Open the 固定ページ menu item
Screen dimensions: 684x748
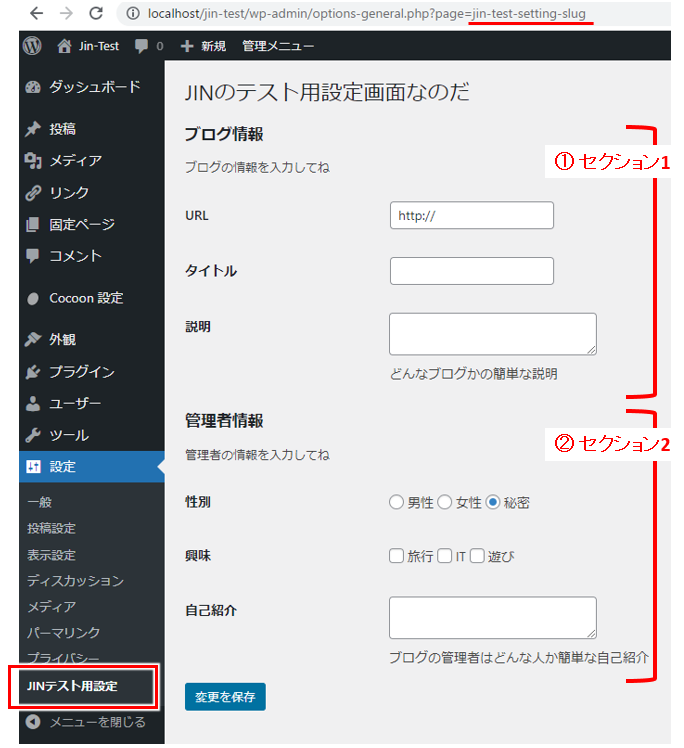tap(82, 224)
